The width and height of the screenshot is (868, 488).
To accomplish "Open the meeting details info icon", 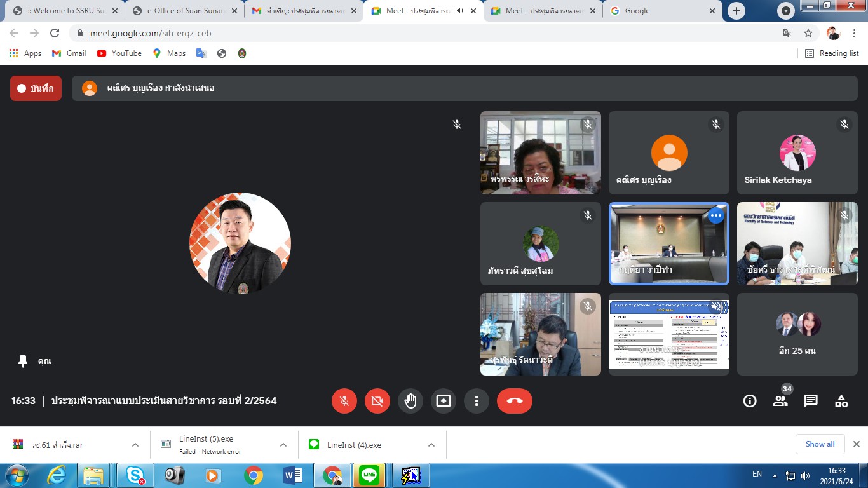I will pos(750,401).
